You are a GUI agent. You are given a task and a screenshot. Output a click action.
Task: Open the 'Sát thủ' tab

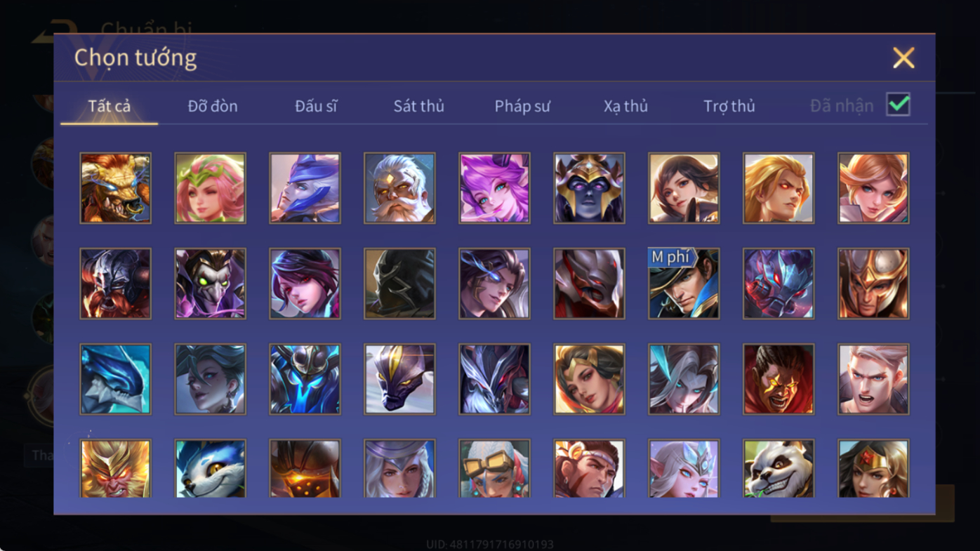pos(418,106)
